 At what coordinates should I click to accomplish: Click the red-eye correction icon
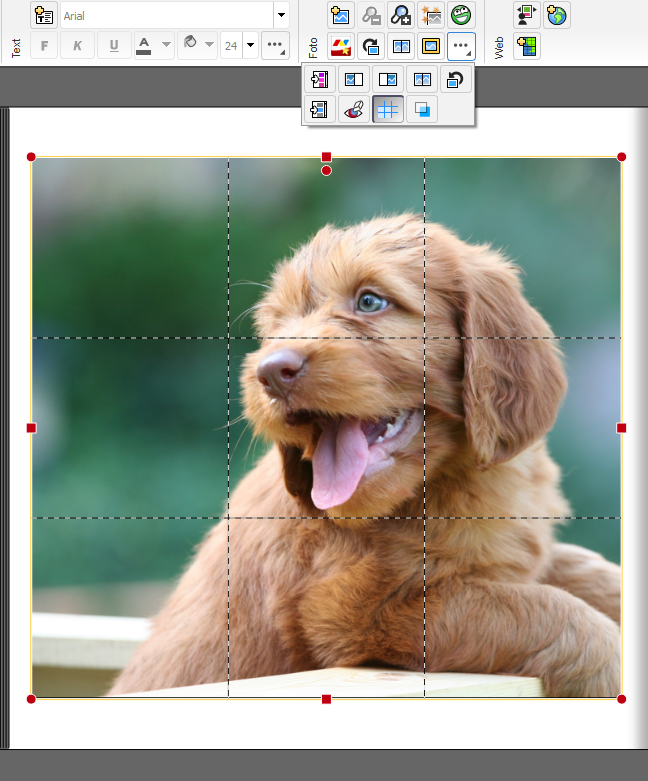(354, 110)
